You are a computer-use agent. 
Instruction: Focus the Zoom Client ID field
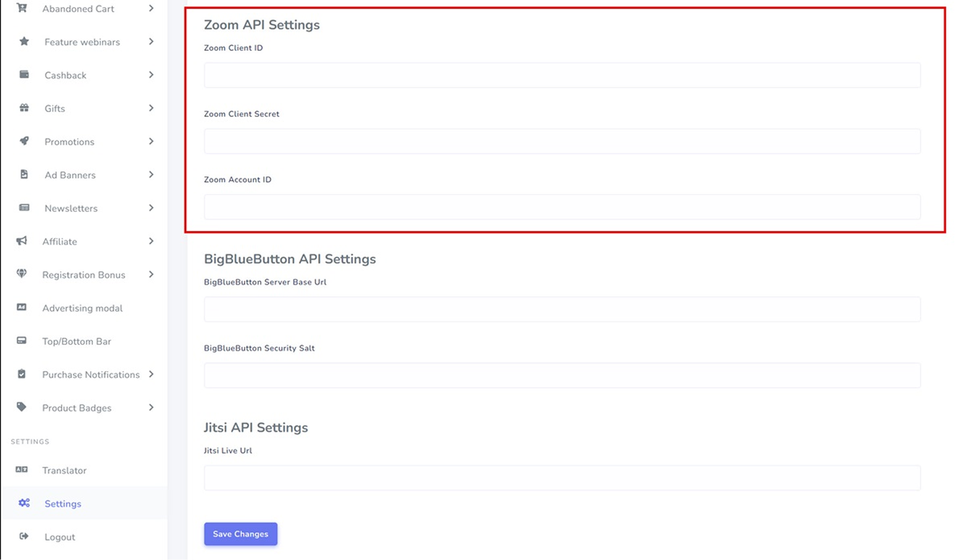pyautogui.click(x=562, y=75)
